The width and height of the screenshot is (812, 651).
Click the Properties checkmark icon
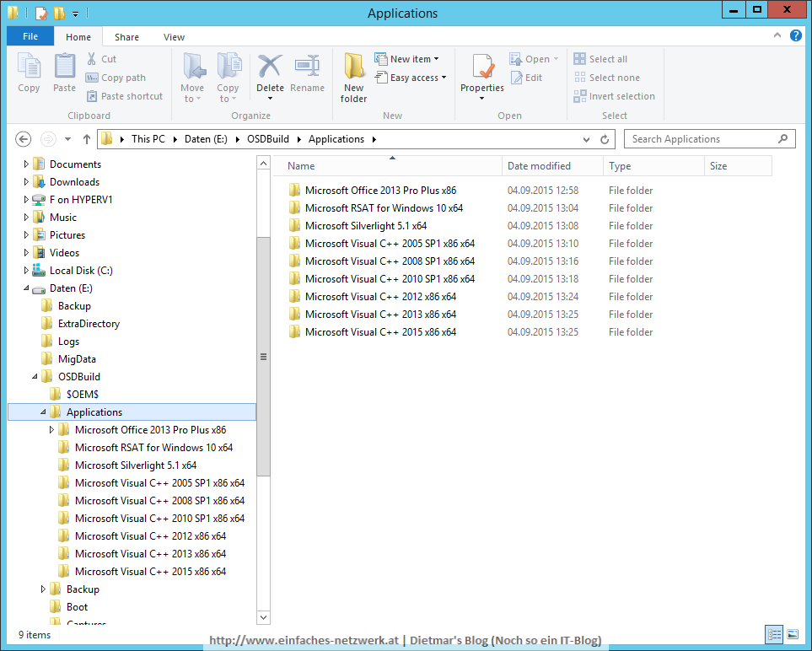coord(482,67)
